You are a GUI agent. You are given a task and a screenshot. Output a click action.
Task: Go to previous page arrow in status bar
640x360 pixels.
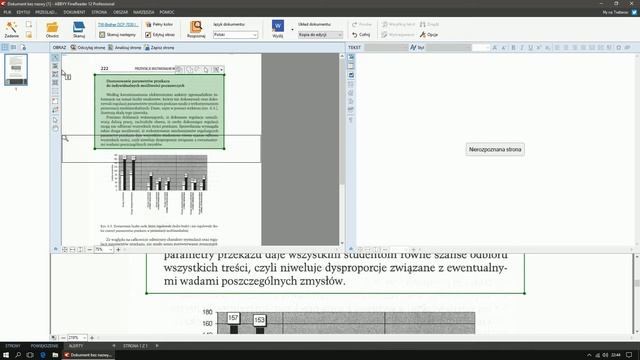click(114, 346)
